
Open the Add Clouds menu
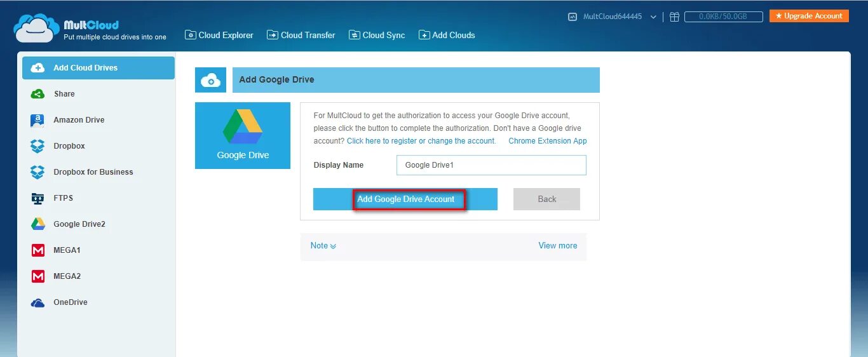click(x=447, y=35)
